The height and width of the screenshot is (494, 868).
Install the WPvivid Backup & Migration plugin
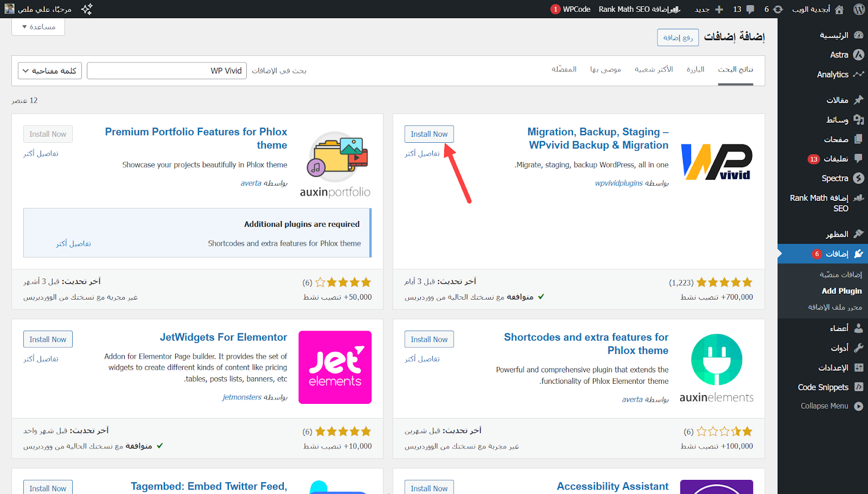[429, 134]
